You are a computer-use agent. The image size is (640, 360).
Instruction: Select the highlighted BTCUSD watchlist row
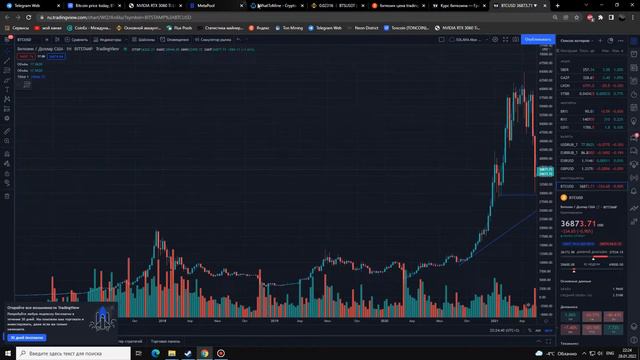coord(591,186)
